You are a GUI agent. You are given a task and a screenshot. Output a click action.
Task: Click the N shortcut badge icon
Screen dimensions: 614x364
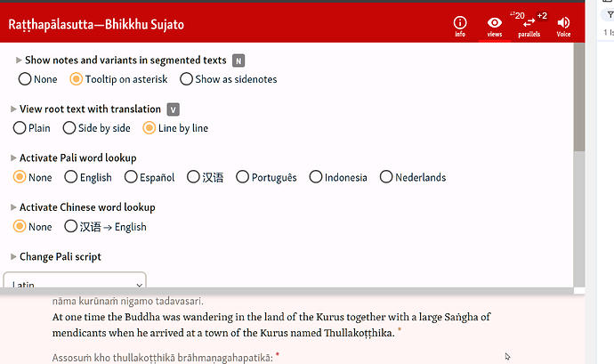point(238,61)
